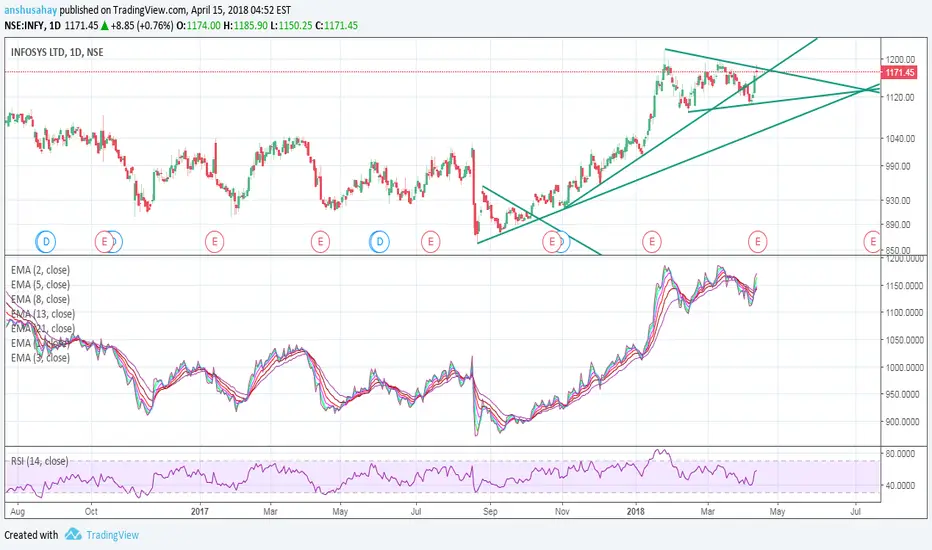
Task: Click the first dividend D marker near August 2016
Action: (46, 242)
